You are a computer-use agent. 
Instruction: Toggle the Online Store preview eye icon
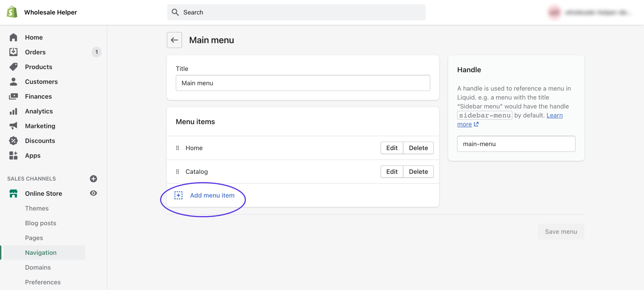coord(93,193)
